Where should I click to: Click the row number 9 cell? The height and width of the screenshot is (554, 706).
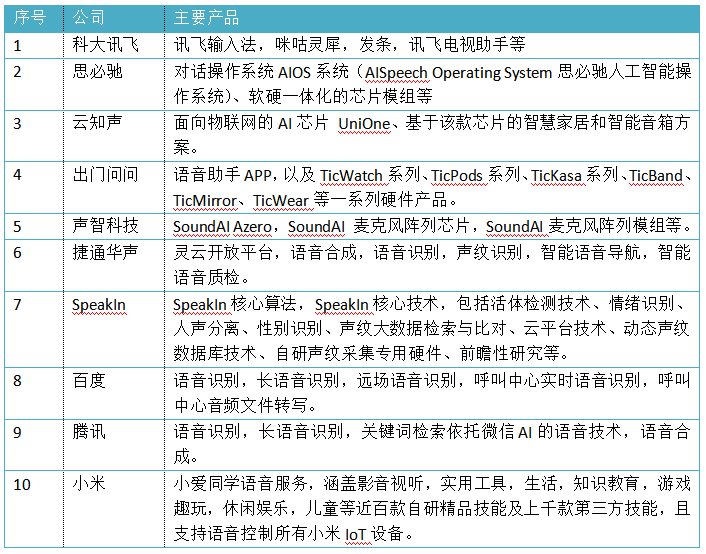[x=34, y=445]
